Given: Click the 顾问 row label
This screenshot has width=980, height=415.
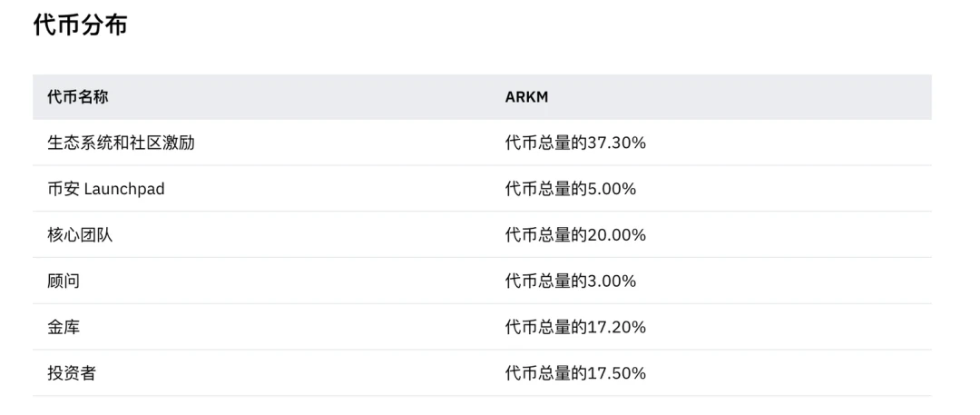Looking at the screenshot, I should [64, 281].
